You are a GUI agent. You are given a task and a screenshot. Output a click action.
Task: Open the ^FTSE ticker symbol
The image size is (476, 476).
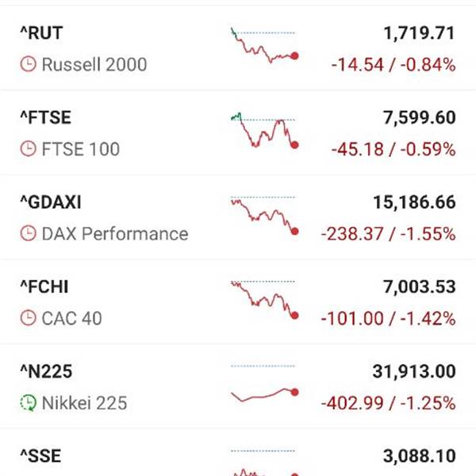tap(45, 117)
